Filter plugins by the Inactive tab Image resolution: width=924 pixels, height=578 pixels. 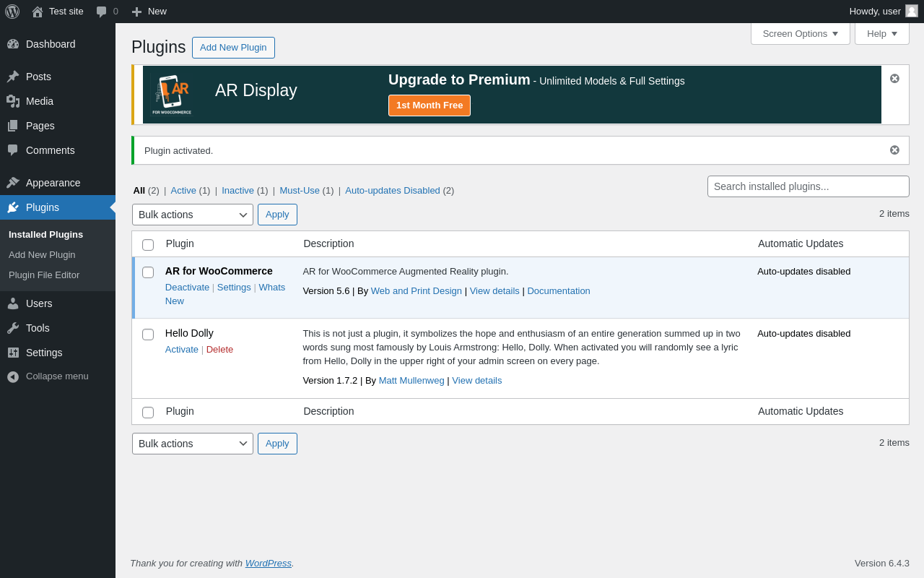237,191
